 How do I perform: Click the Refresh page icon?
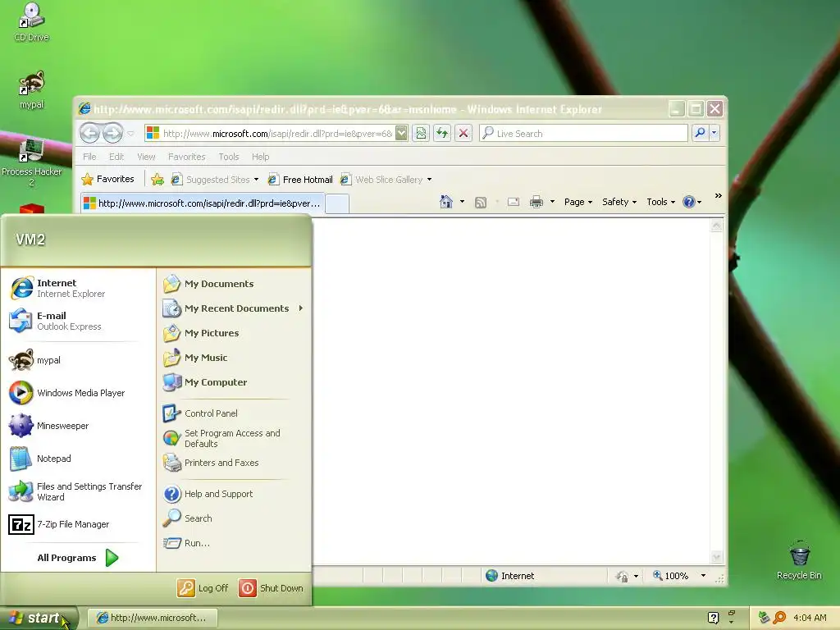pos(442,134)
